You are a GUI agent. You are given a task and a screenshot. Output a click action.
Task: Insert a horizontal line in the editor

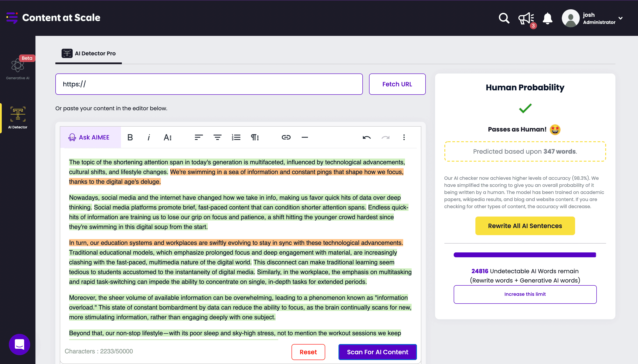point(305,137)
